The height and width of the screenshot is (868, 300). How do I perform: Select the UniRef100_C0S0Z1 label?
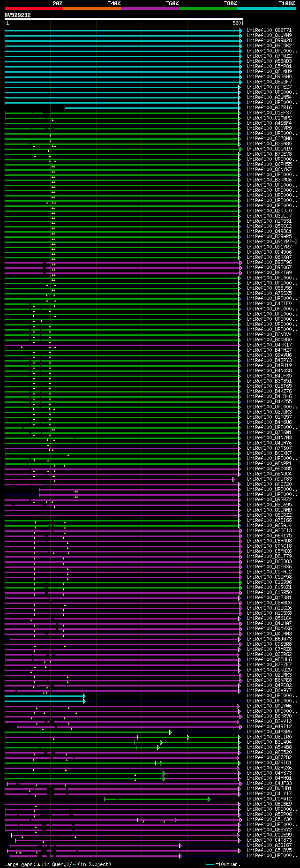(269, 587)
